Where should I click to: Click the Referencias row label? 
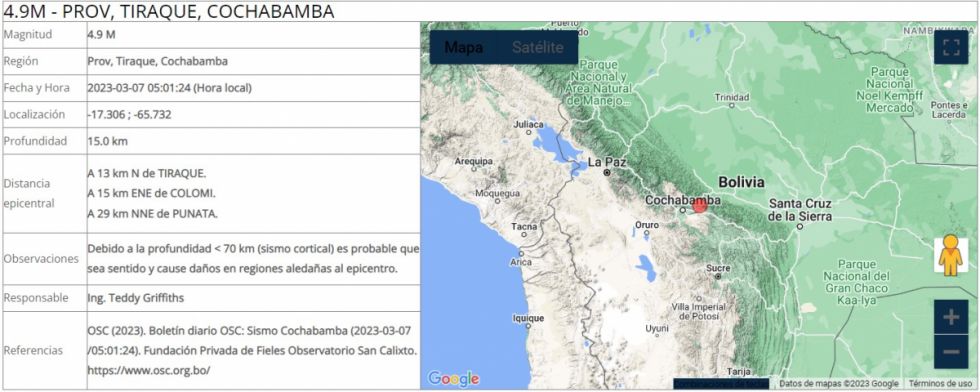33,351
